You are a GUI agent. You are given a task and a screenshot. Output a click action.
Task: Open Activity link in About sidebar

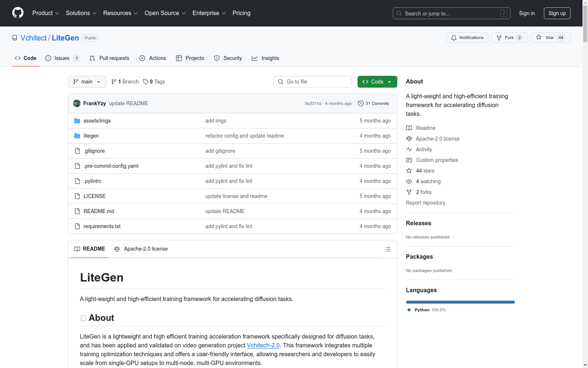(x=419, y=149)
